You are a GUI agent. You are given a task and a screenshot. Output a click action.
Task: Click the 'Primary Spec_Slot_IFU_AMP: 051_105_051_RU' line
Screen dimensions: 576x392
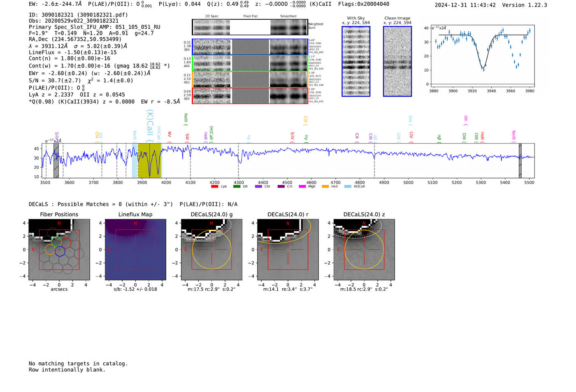(x=95, y=27)
